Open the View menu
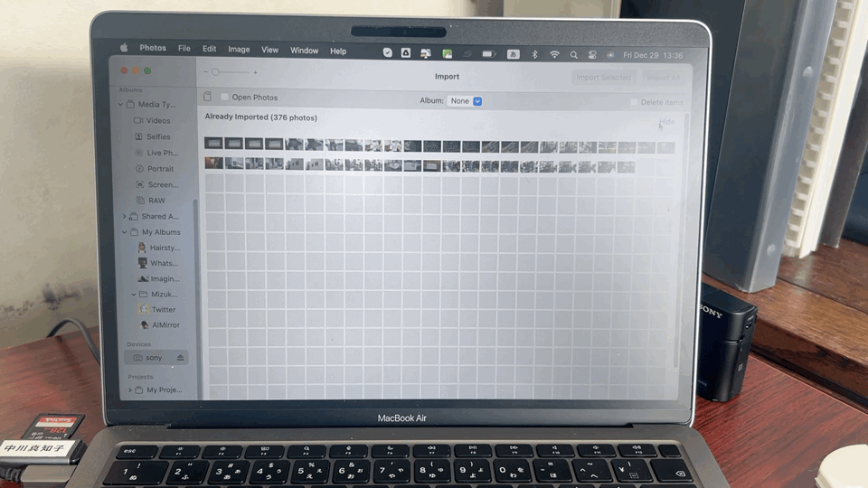The width and height of the screenshot is (868, 488). point(269,51)
